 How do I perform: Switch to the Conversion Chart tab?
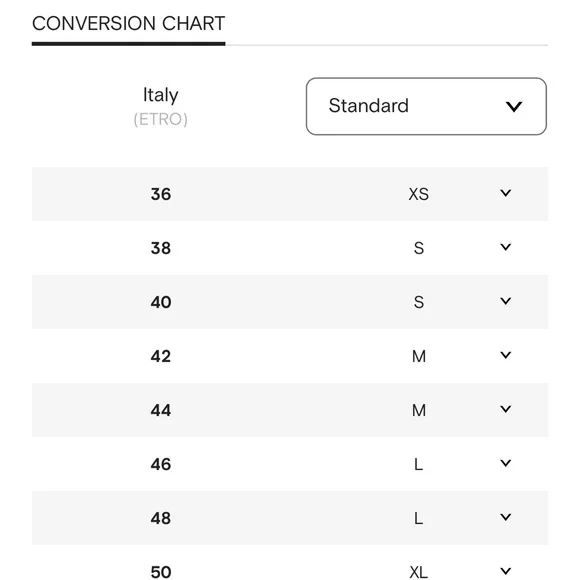128,24
